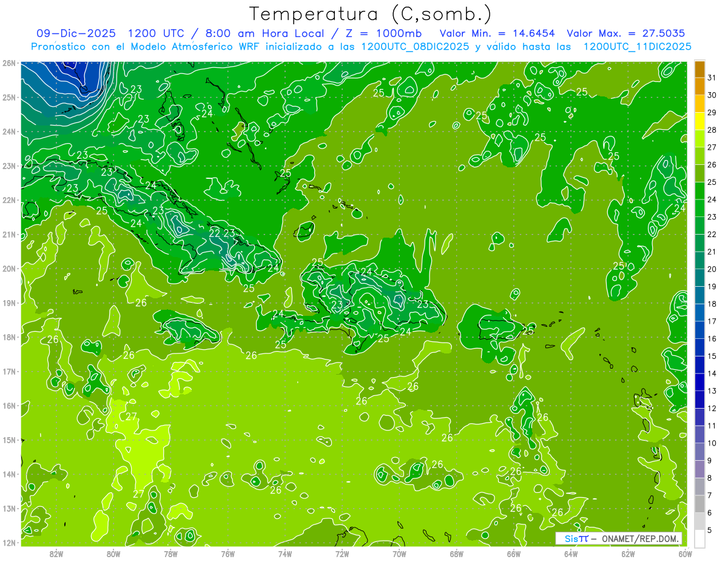Click the legend scale value 14
The width and height of the screenshot is (728, 562).
pos(712,373)
